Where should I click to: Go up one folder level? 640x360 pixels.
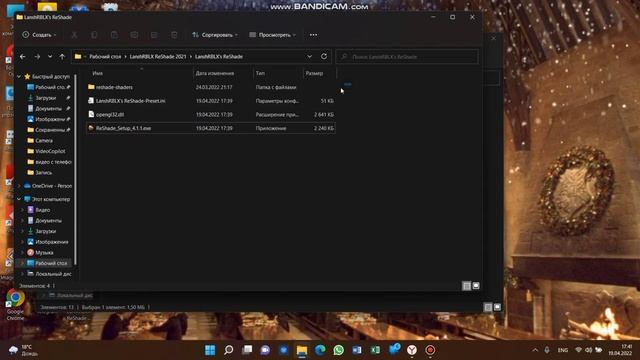point(62,57)
